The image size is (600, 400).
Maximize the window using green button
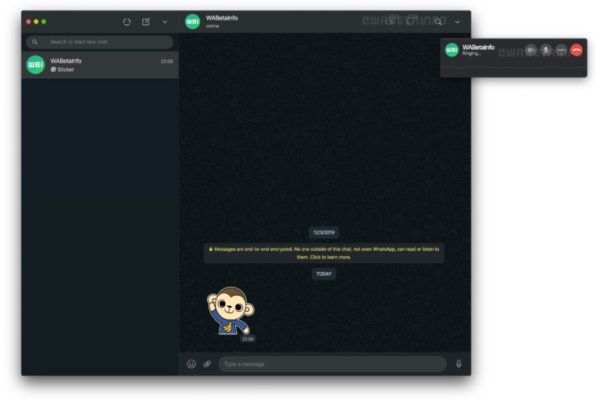[44, 22]
